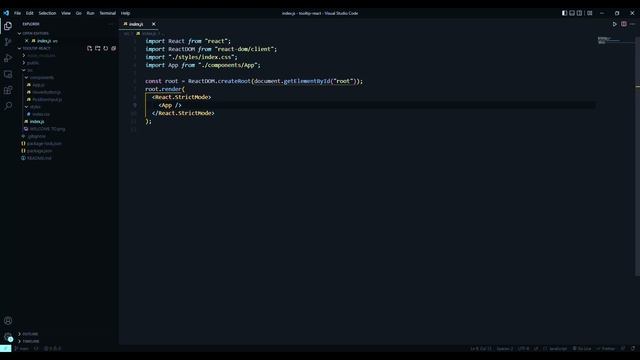Toggle the secondary side bar layout icon

pyautogui.click(x=580, y=13)
